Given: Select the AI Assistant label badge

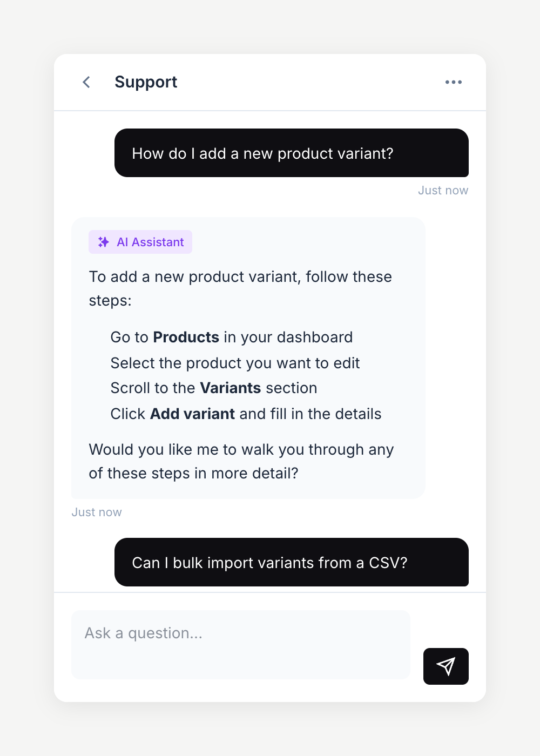Looking at the screenshot, I should point(140,242).
